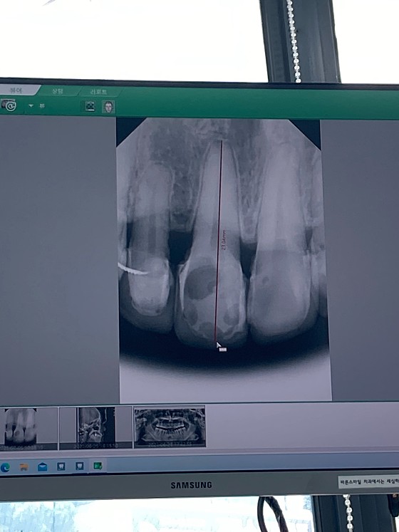
Task: Open the 상담 tab
Action: [58, 91]
